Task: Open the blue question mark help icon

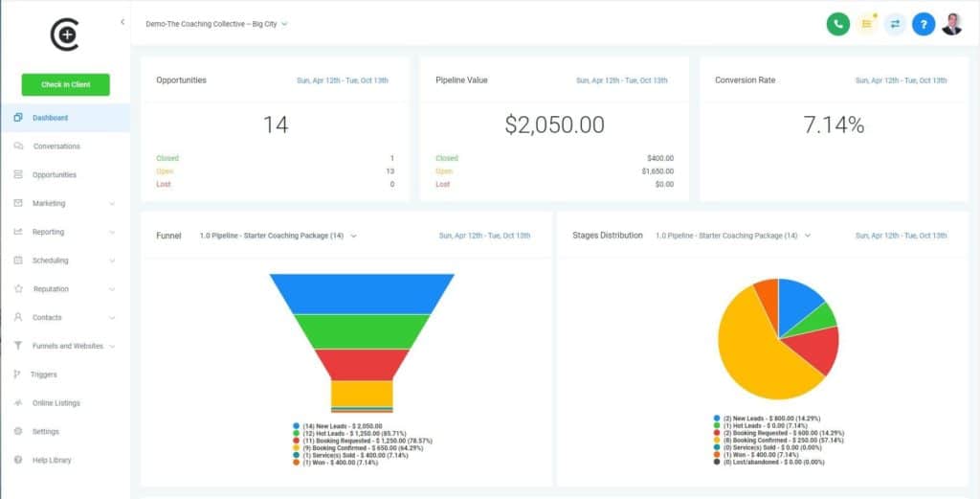Action: tap(923, 24)
